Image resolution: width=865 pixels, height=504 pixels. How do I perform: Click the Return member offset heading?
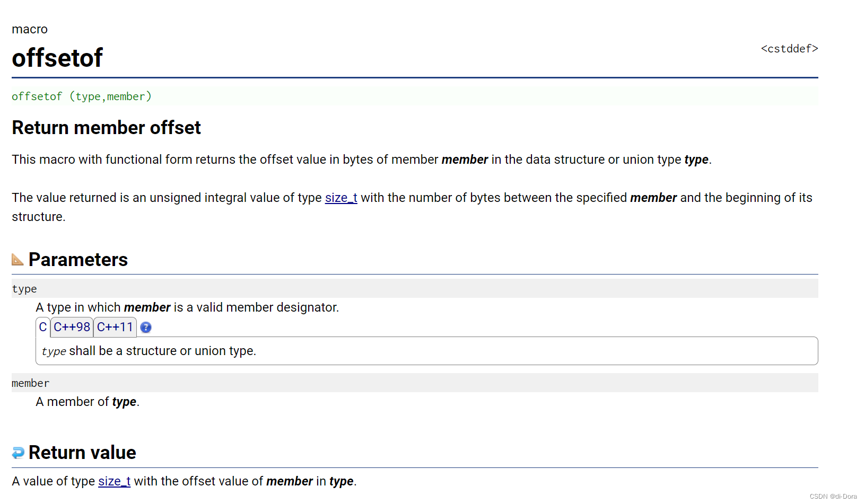click(x=106, y=128)
